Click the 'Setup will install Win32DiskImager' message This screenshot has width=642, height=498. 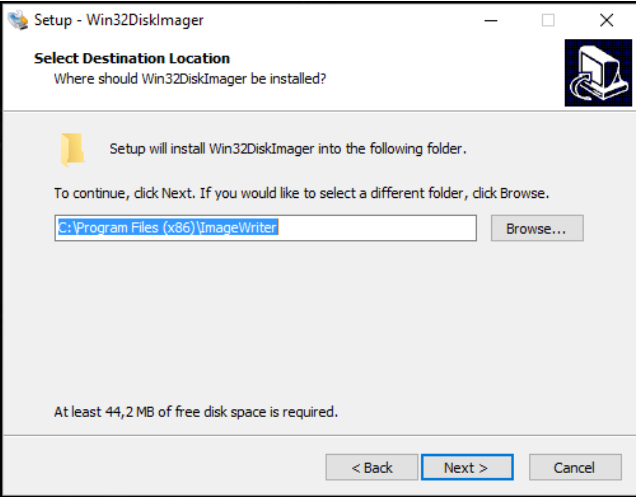coord(288,149)
